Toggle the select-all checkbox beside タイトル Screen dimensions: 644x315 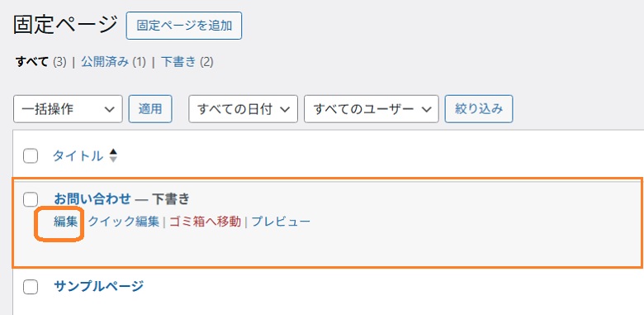pyautogui.click(x=31, y=156)
